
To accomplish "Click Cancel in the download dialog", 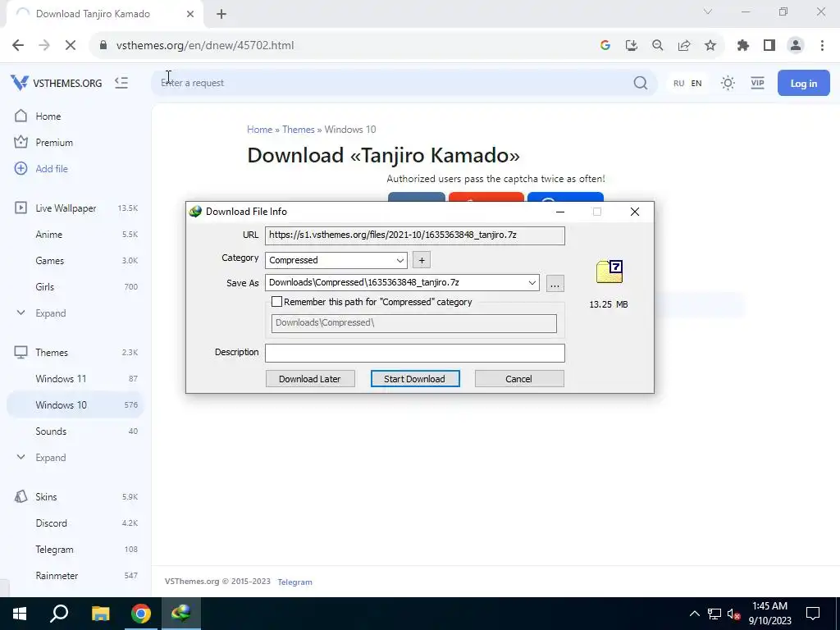I will tap(519, 379).
